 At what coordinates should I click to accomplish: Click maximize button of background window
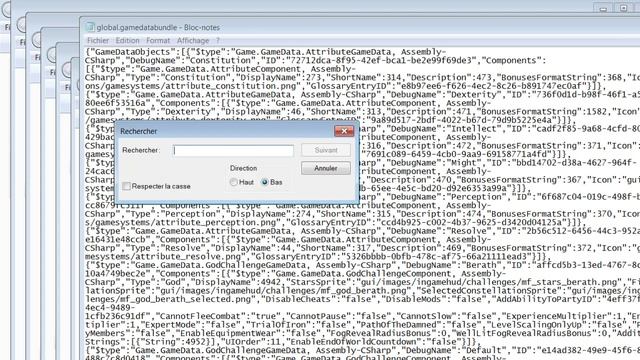[x=624, y=8]
